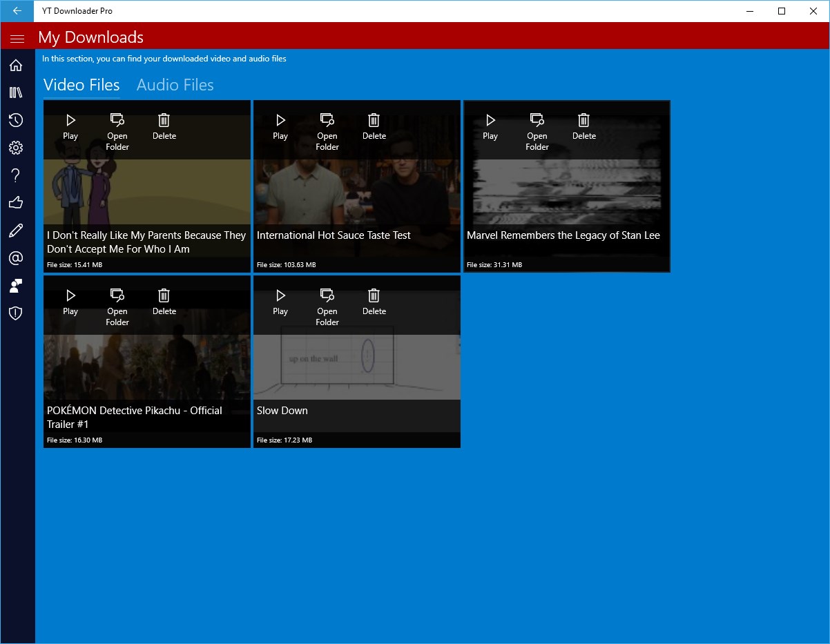Click File size: 15.41 MB text
Image resolution: width=830 pixels, height=644 pixels.
[75, 265]
